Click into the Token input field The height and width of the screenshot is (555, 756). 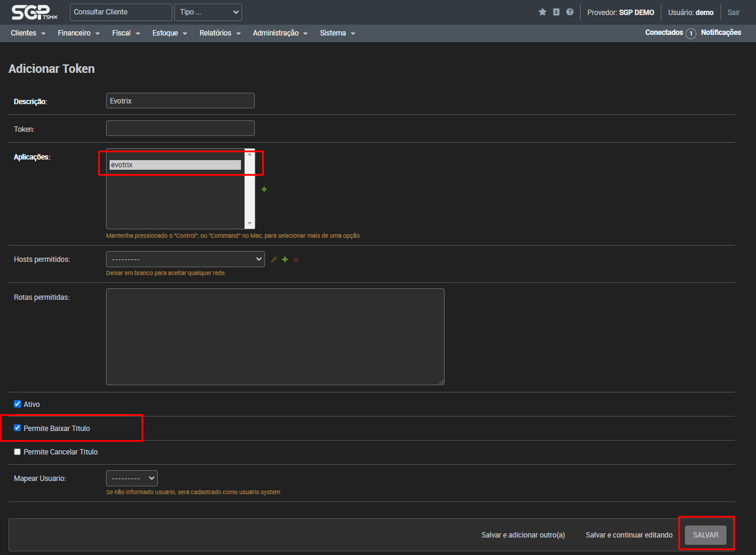(180, 128)
